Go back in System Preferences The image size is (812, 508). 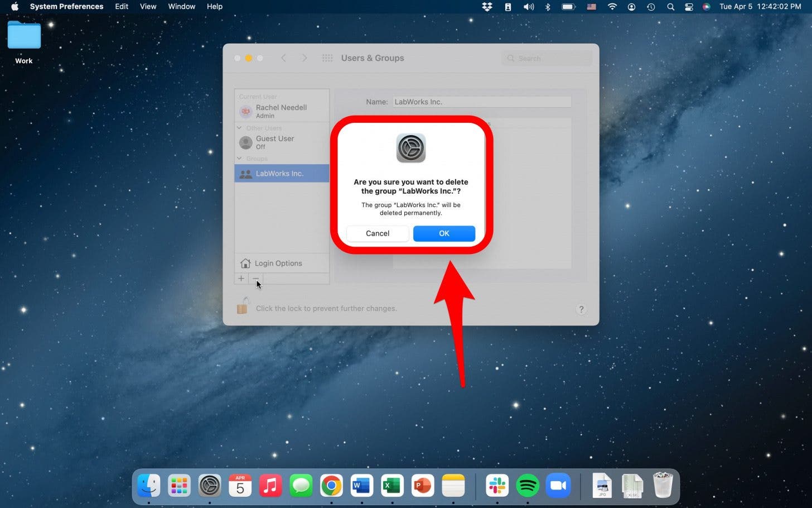283,58
